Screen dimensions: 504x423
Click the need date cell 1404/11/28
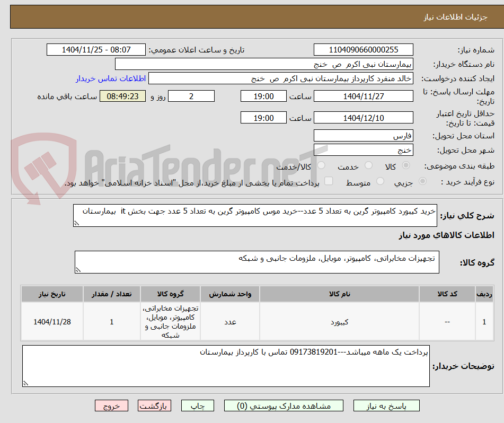tap(52, 322)
